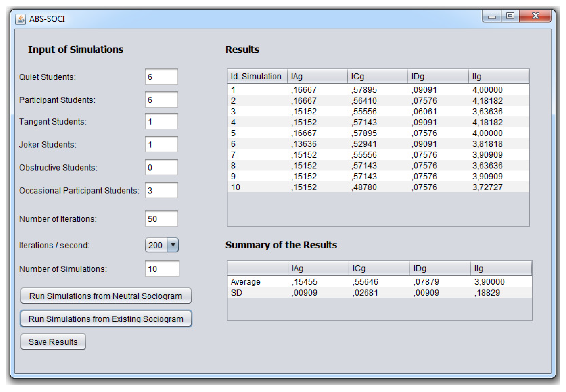Click the Java app icon in title bar

[x=20, y=19]
